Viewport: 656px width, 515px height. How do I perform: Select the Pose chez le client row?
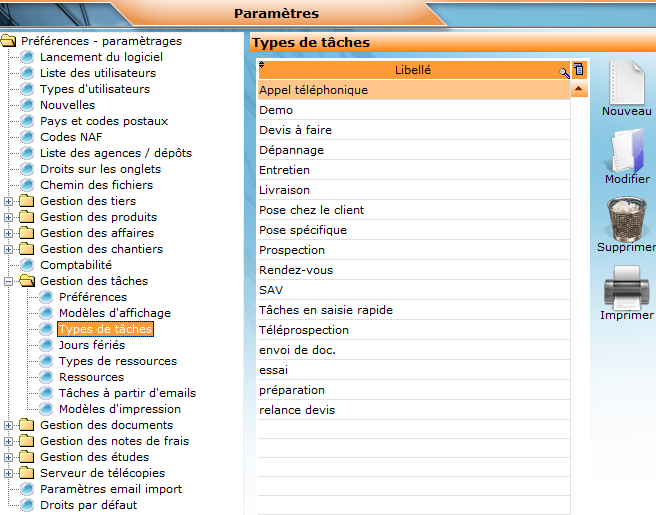pyautogui.click(x=414, y=210)
